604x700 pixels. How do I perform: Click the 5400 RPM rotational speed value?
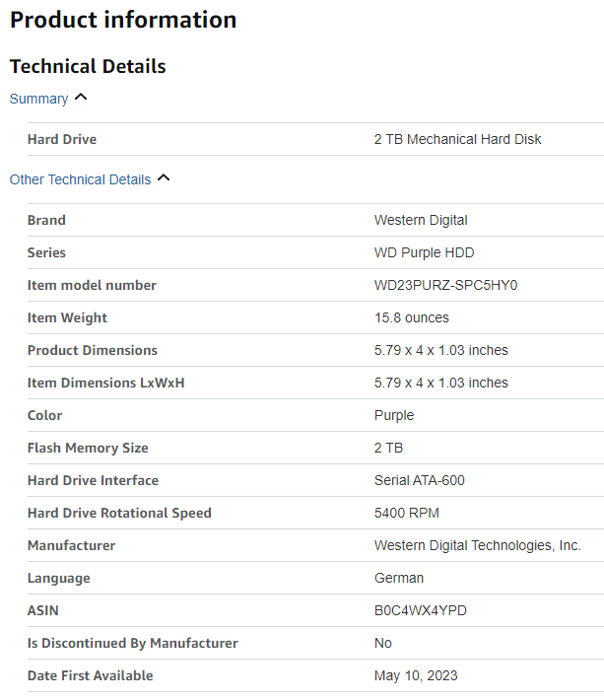click(406, 513)
